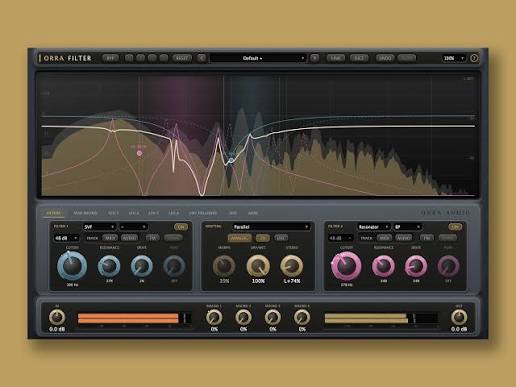This screenshot has width=516, height=387.
Task: Click the orange input level meter
Action: [134, 318]
